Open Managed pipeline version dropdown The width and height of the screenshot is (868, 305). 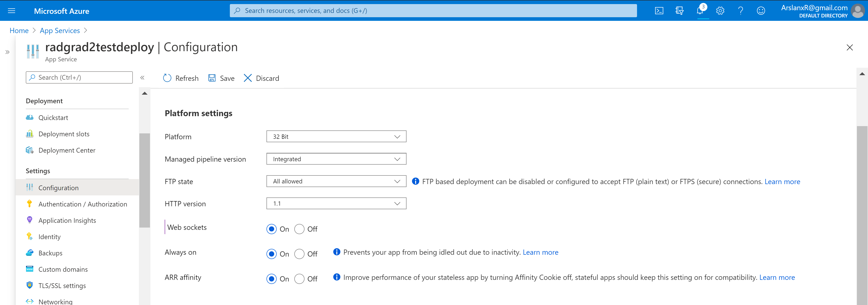coord(336,159)
